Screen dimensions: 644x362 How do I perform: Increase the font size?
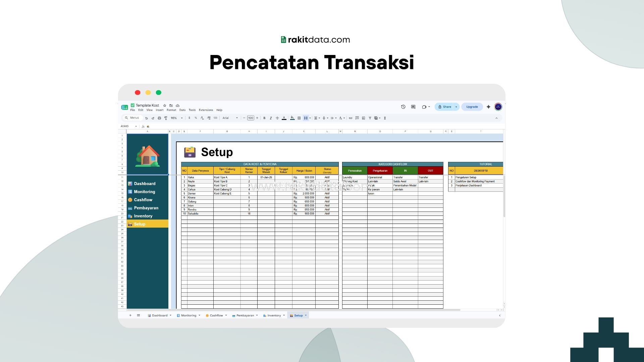257,118
